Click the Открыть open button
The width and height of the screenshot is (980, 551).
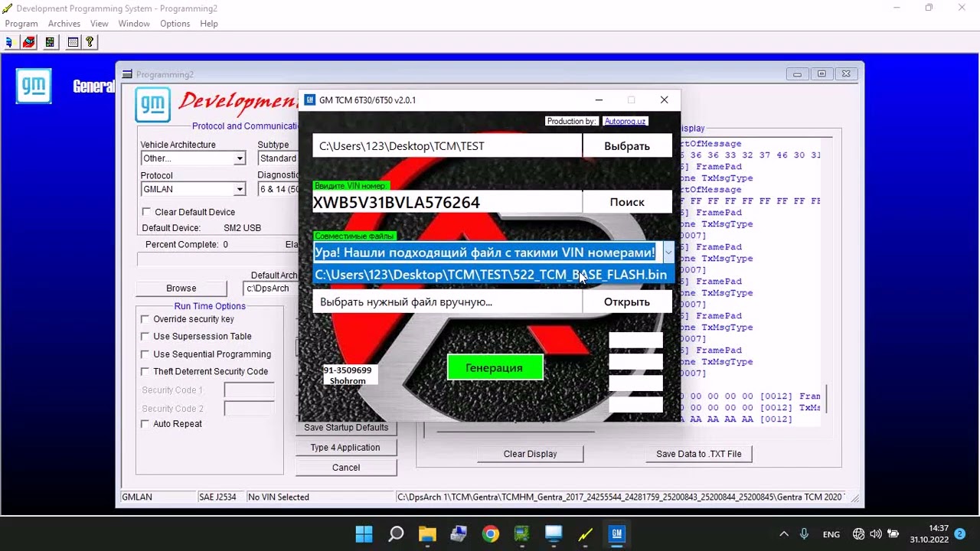coord(627,302)
